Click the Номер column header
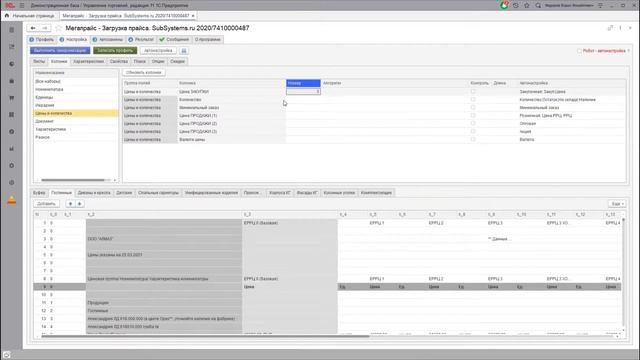This screenshot has height=360, width=640. [x=303, y=83]
